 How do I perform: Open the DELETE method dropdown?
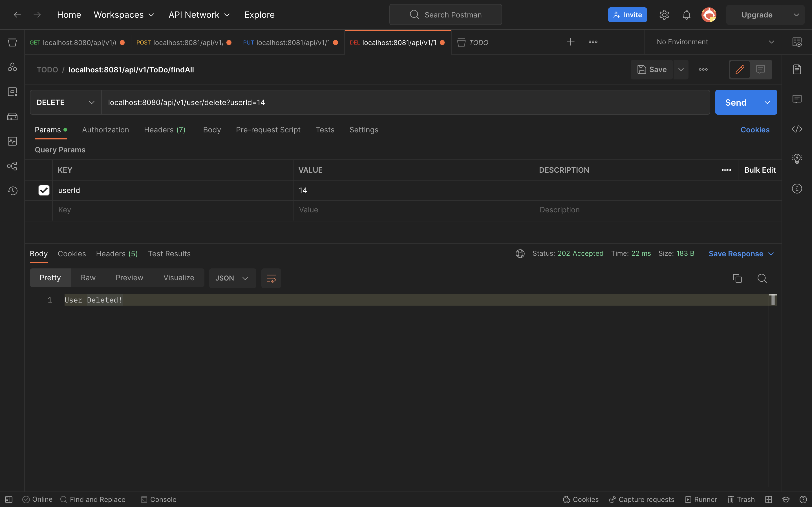[x=65, y=102]
